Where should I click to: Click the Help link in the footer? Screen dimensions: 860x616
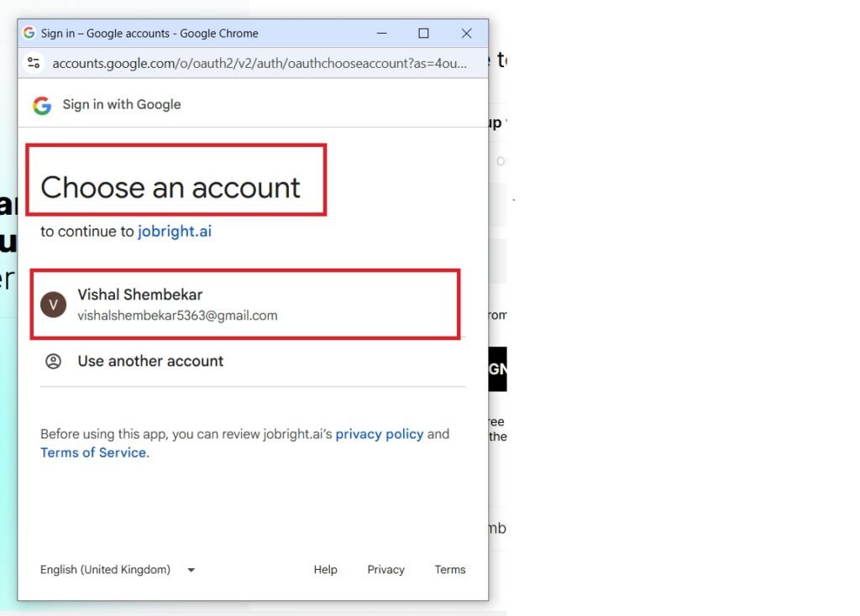point(325,570)
